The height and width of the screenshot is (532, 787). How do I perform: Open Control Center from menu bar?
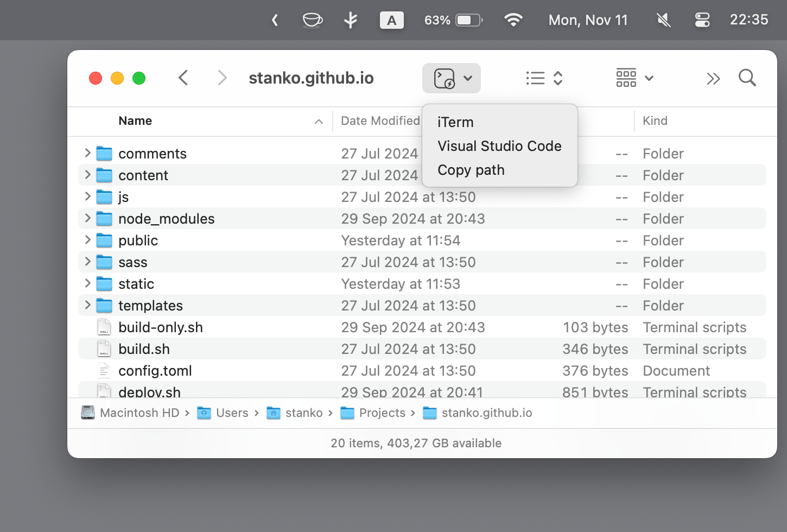click(x=702, y=20)
